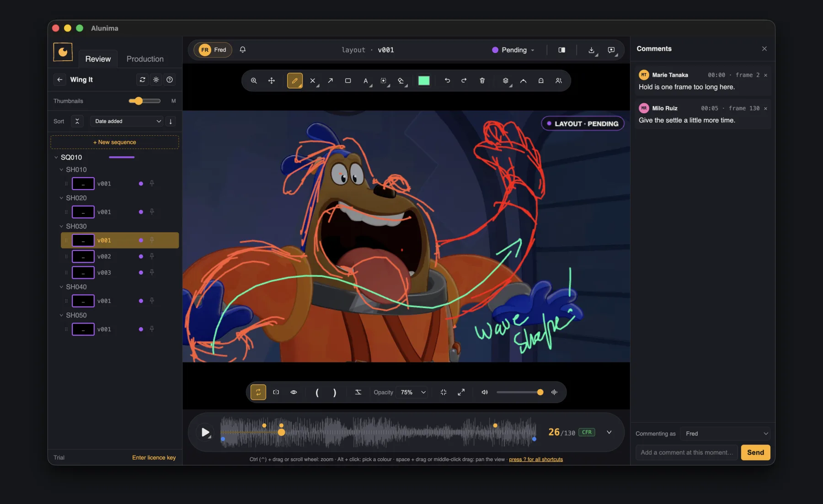Toggle sort direction arrow

pyautogui.click(x=171, y=121)
